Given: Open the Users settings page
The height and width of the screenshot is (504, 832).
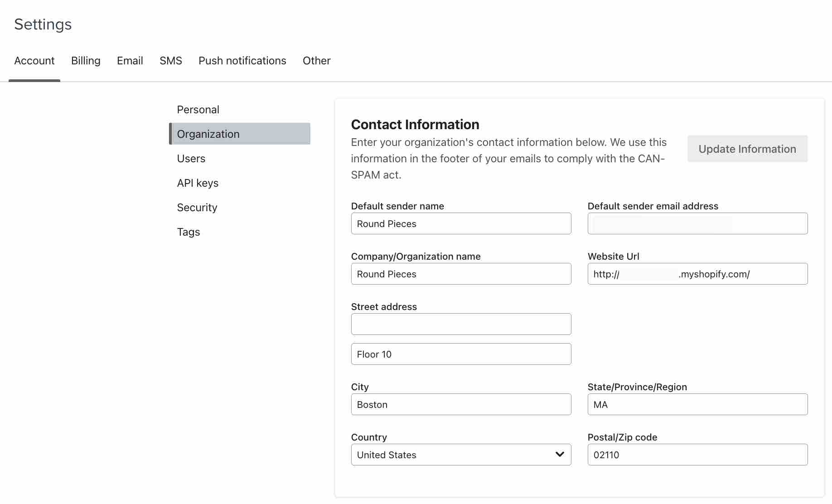Looking at the screenshot, I should tap(191, 158).
